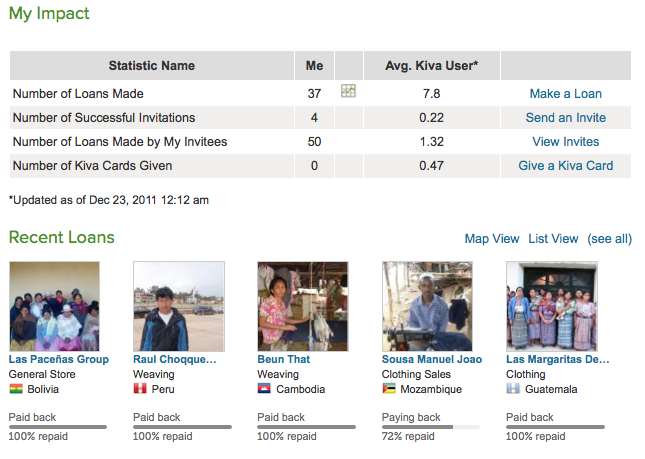
Task: Click the Peru flag icon
Action: click(x=140, y=389)
